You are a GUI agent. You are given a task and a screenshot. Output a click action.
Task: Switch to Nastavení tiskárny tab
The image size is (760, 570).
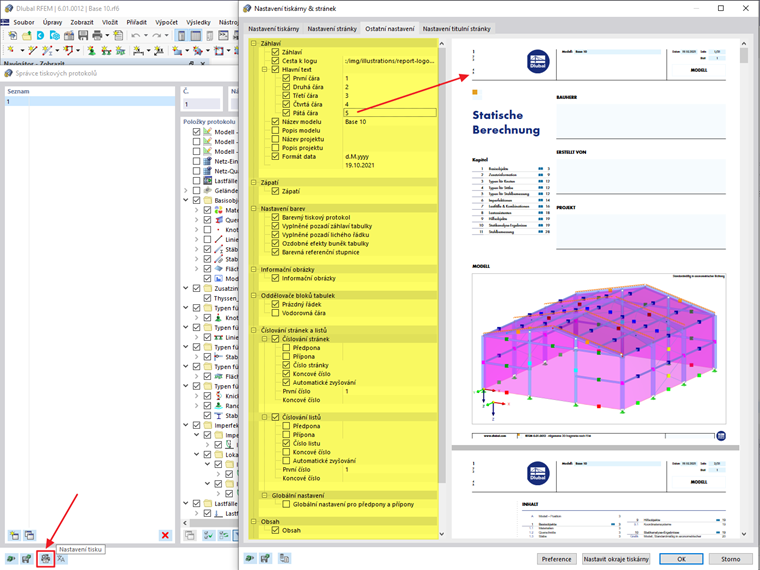point(273,29)
